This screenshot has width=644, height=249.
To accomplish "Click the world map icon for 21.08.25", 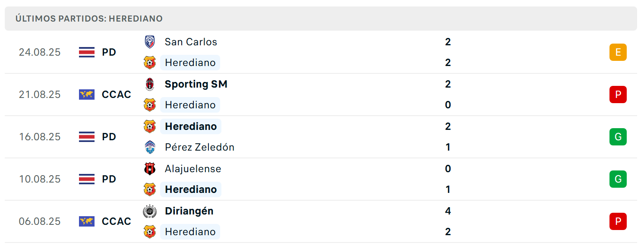I will coord(87,95).
